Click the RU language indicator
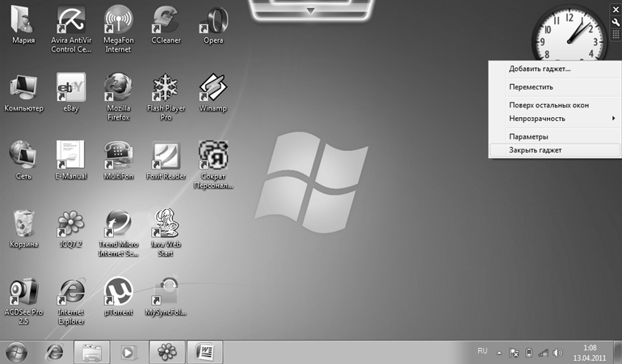 click(x=482, y=351)
